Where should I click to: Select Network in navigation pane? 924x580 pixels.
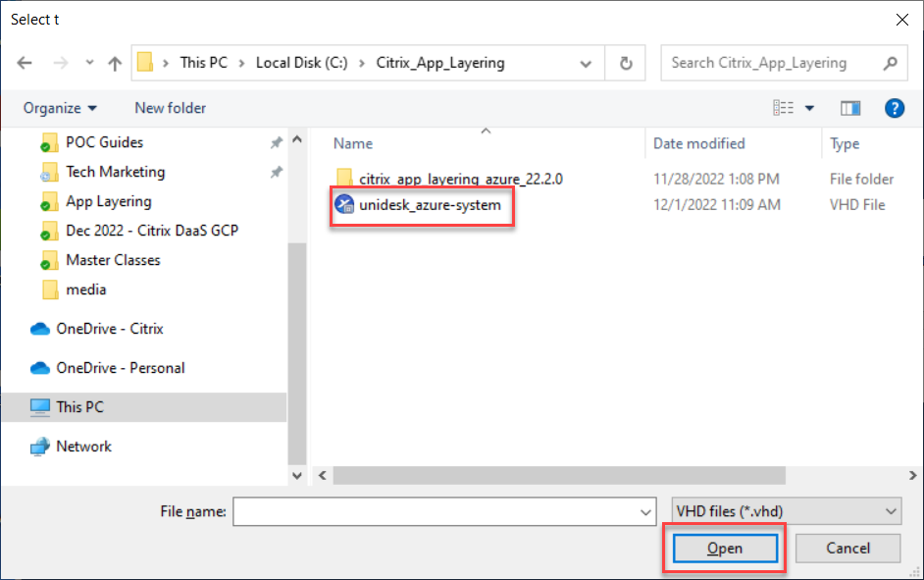coord(83,447)
